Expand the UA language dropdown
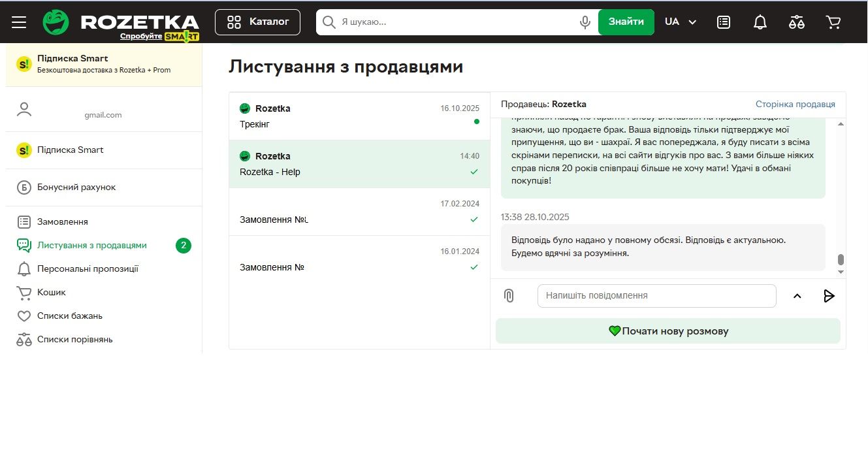The height and width of the screenshot is (456, 868). pyautogui.click(x=681, y=22)
